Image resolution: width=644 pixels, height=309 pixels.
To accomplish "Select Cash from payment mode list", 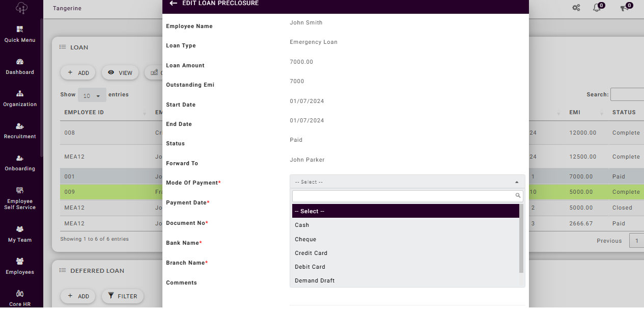I will pyautogui.click(x=302, y=225).
